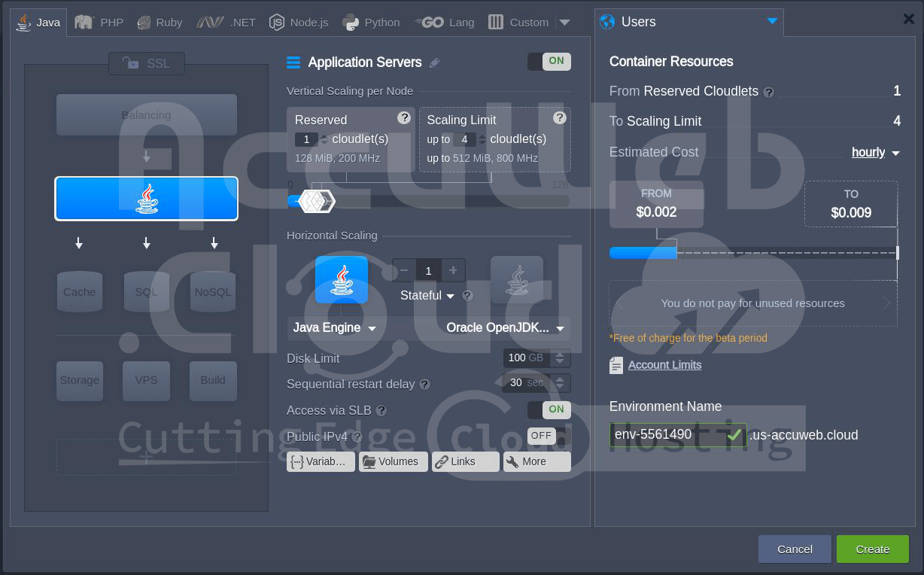
Task: Click the Users globe icon
Action: click(607, 22)
